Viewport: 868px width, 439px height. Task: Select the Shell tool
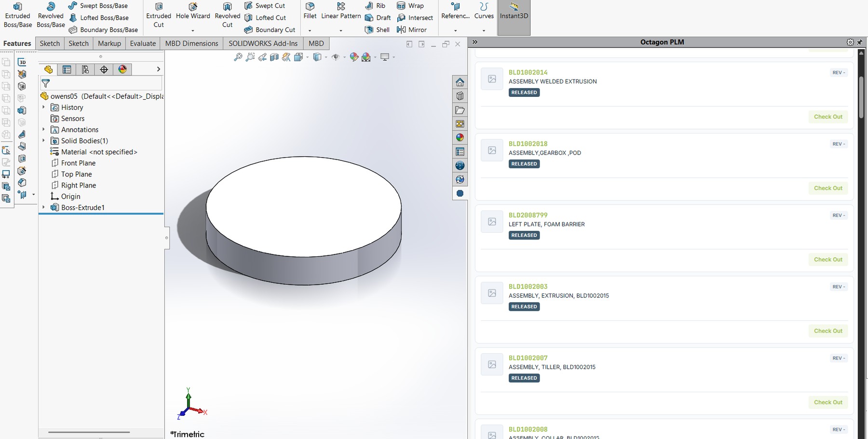[377, 30]
